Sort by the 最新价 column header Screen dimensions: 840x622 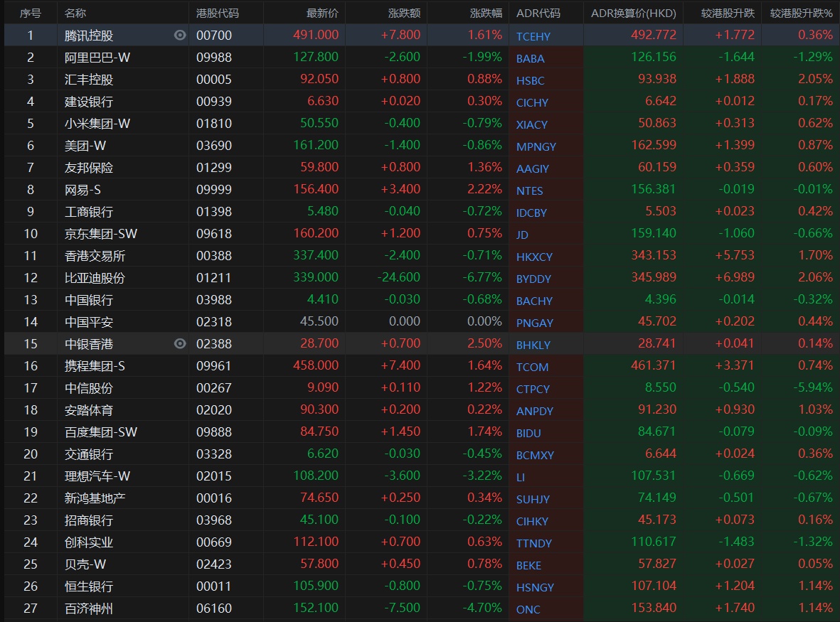pos(322,13)
